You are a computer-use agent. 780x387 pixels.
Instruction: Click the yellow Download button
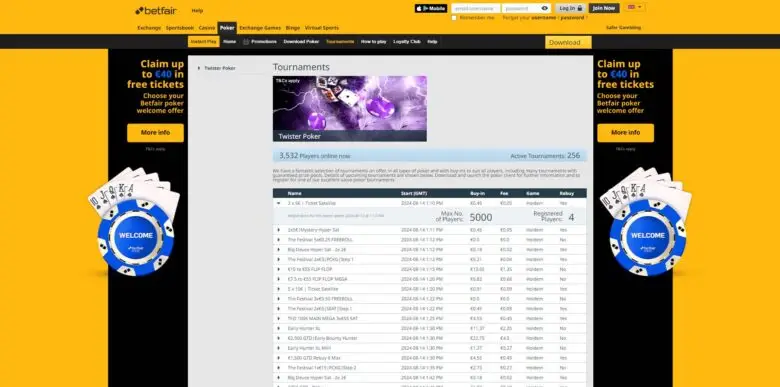coord(568,42)
